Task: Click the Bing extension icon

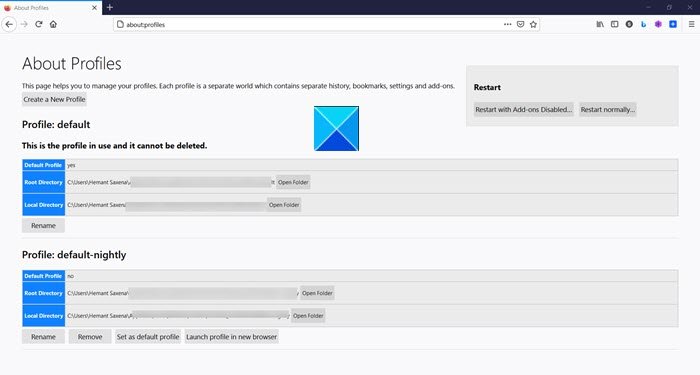Action: [643, 24]
